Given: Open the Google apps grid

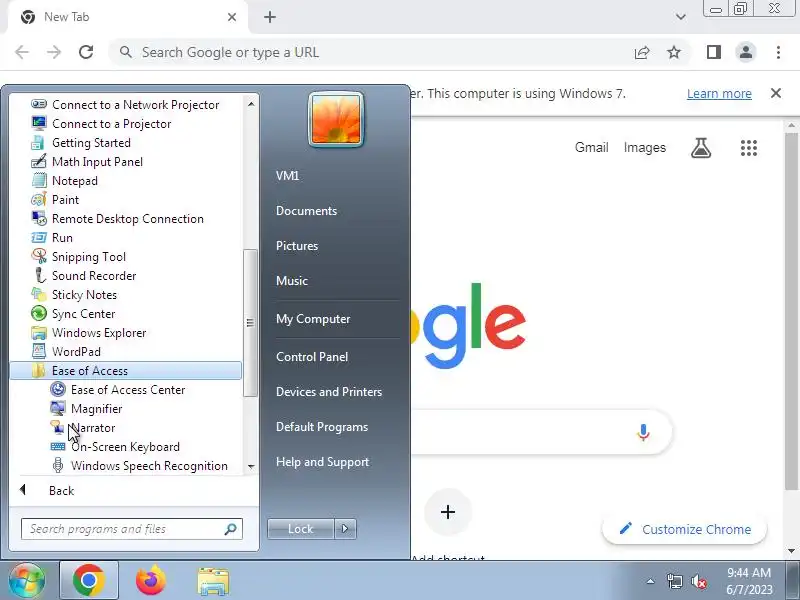Looking at the screenshot, I should (748, 148).
